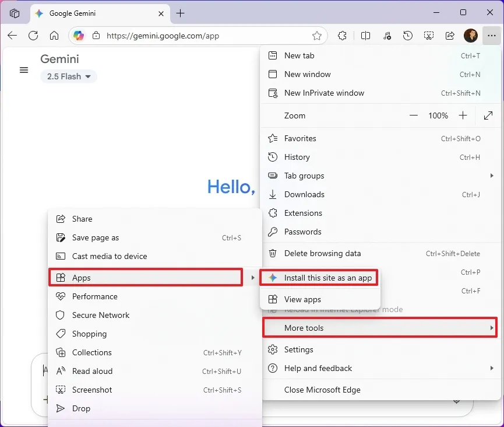Open Gemini's hamburger sidebar menu
The height and width of the screenshot is (427, 504).
coord(24,70)
